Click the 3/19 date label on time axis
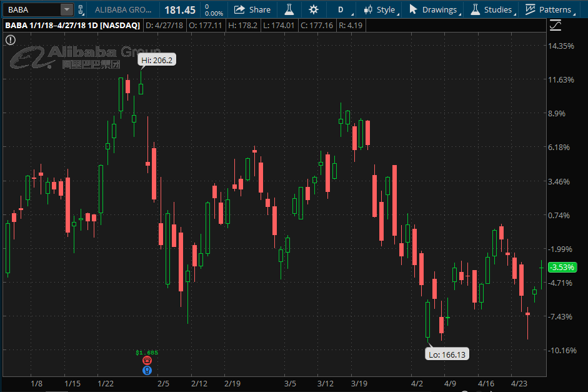 coord(359,384)
